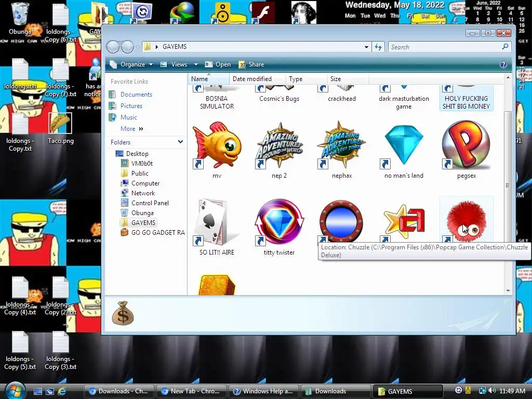Image resolution: width=532 pixels, height=399 pixels.
Task: Select the HOLY FUCKING SHIT BIG MONEY shortcut
Action: [x=466, y=102]
